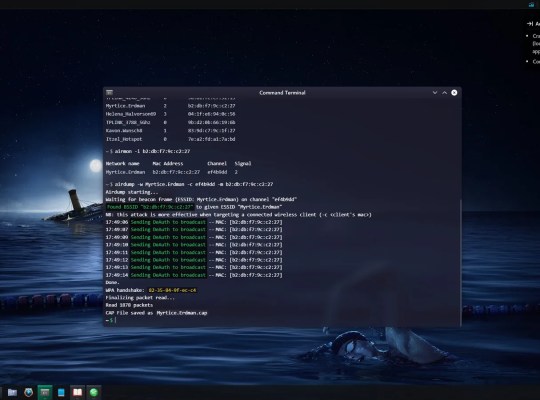
Task: Click the 'Channel' column header
Action: 217,164
